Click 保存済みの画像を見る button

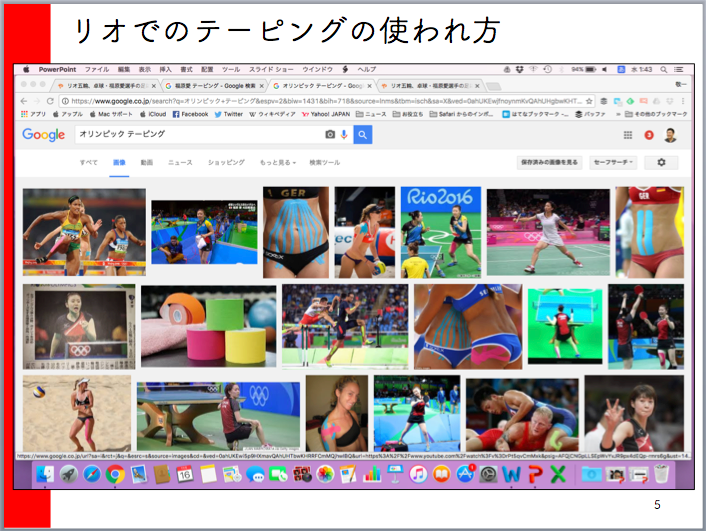coord(549,162)
